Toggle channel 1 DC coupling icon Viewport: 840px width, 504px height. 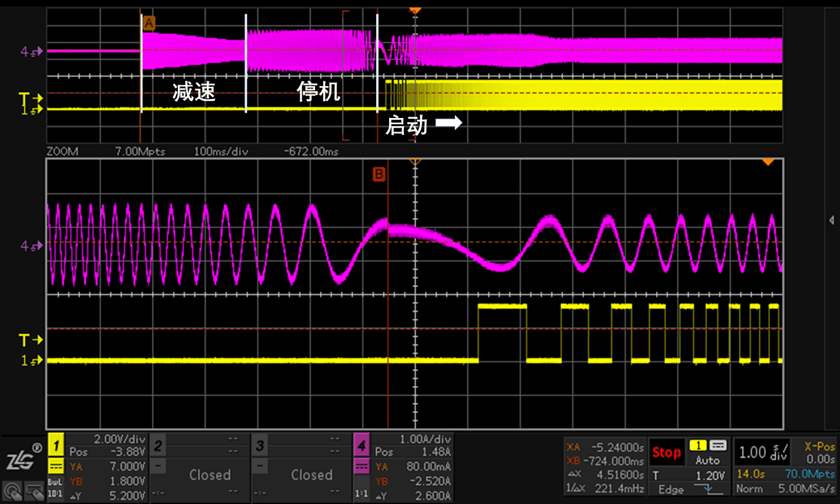[55, 466]
